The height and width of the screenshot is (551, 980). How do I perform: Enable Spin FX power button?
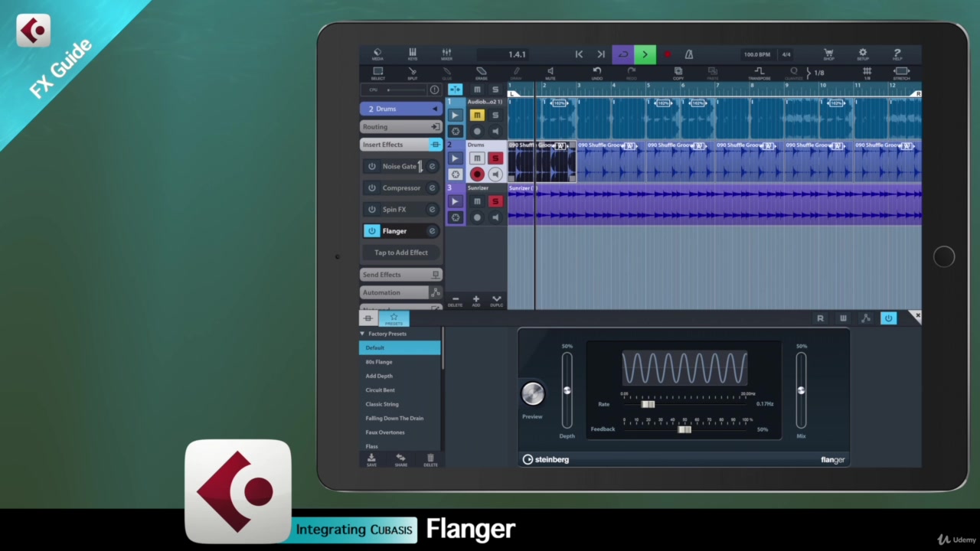372,209
